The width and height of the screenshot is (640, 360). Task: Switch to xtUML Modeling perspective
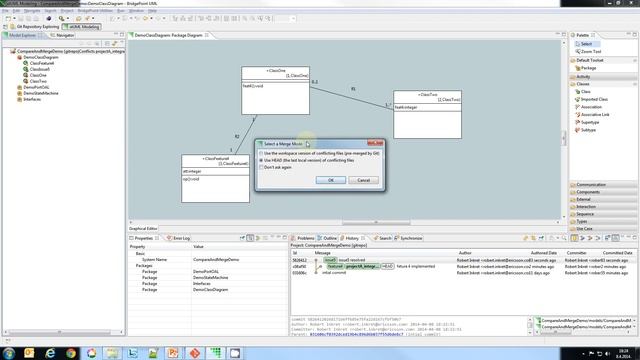[x=81, y=27]
